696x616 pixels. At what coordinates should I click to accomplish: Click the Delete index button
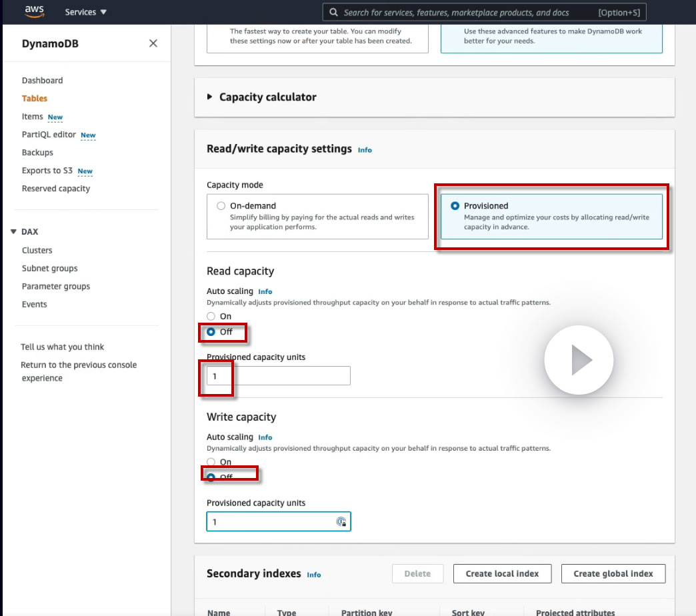point(417,573)
